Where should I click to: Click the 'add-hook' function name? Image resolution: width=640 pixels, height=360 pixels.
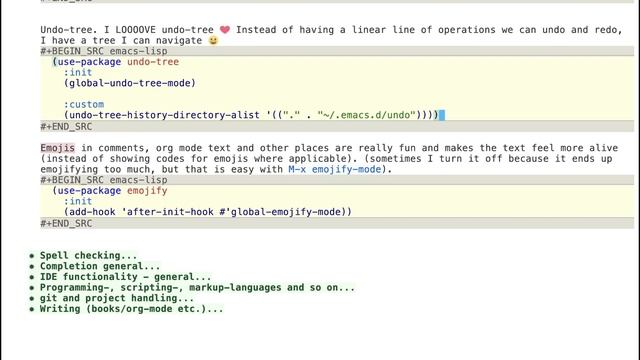click(x=92, y=212)
